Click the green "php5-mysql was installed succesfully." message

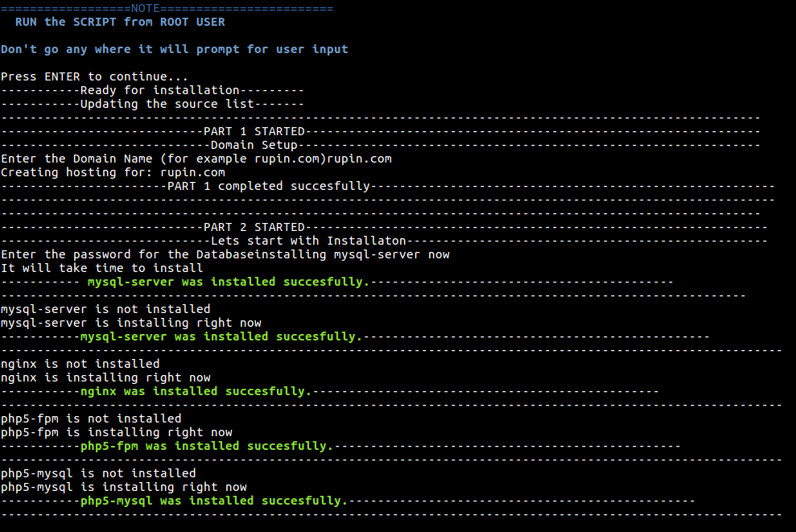214,501
